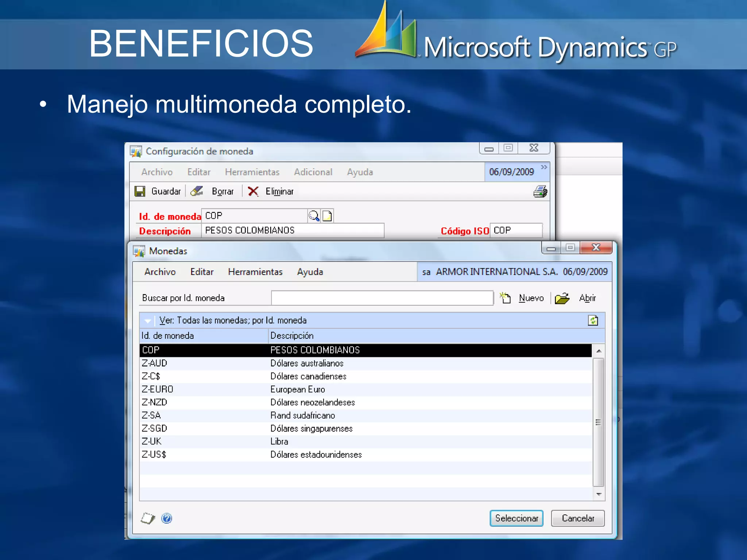Click the Monedas window title icon
This screenshot has height=560, width=747.
pyautogui.click(x=139, y=251)
